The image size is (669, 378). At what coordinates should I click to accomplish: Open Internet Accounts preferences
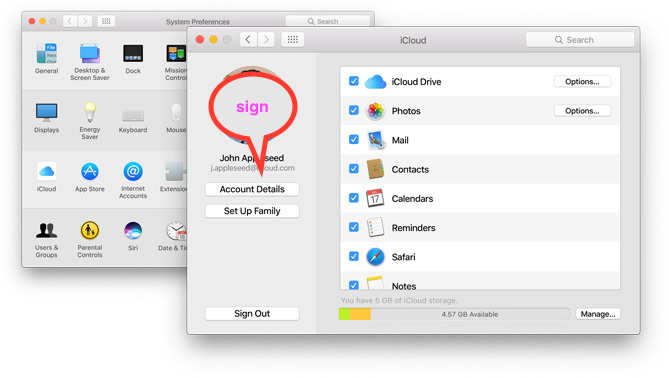point(133,180)
